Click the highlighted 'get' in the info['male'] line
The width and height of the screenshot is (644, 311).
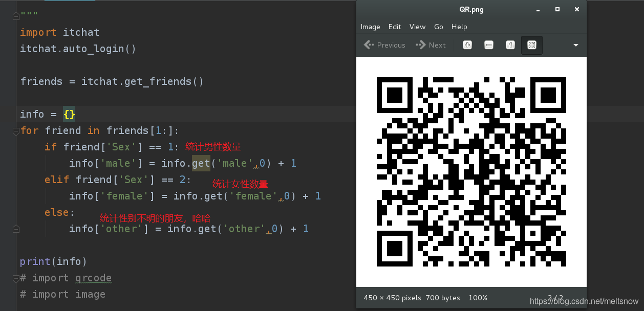(x=201, y=163)
